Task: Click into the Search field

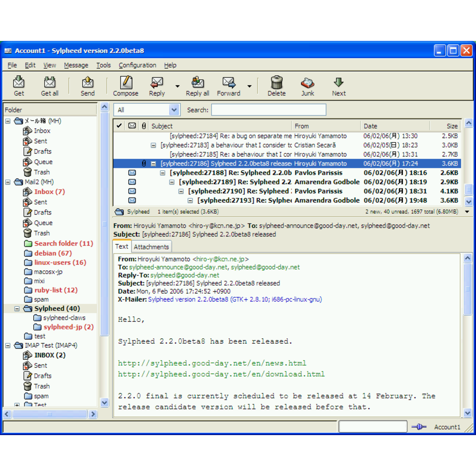Action: 269,110
